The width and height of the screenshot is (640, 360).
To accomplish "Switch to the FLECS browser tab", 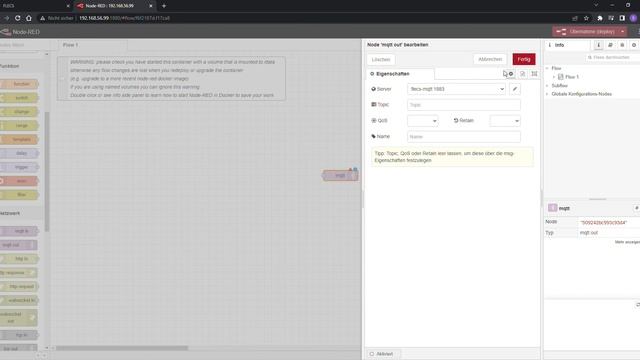I will [35, 6].
